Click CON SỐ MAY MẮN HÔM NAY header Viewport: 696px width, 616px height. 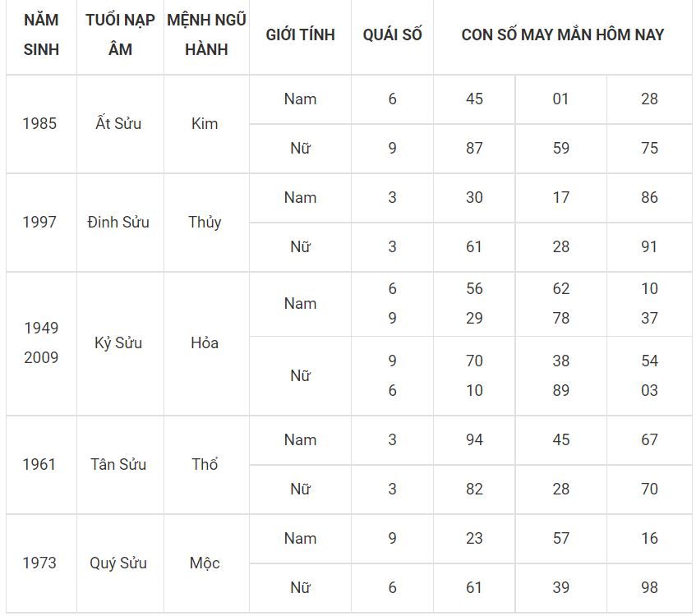pyautogui.click(x=562, y=34)
